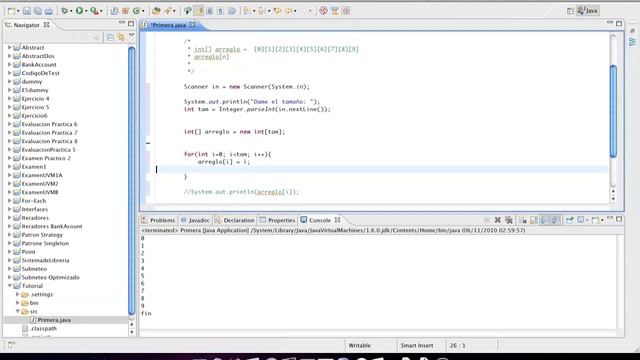Click Pin Console icon
This screenshot has width=640, height=360.
pyautogui.click(x=569, y=220)
